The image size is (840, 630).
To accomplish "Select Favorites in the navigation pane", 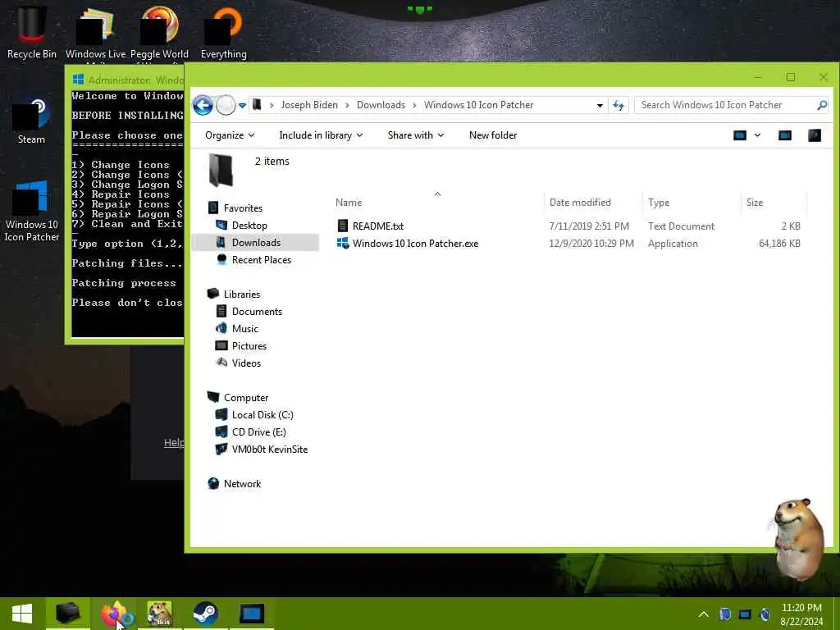I will (243, 208).
